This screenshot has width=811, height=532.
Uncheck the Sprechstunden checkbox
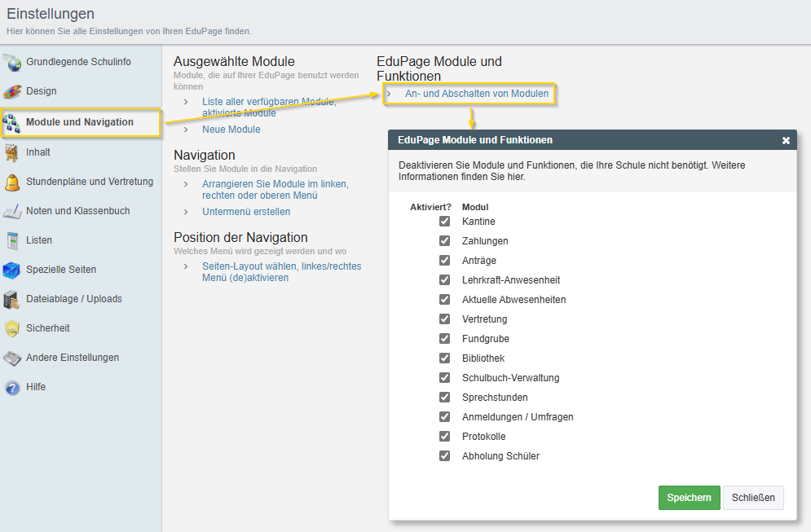[444, 398]
